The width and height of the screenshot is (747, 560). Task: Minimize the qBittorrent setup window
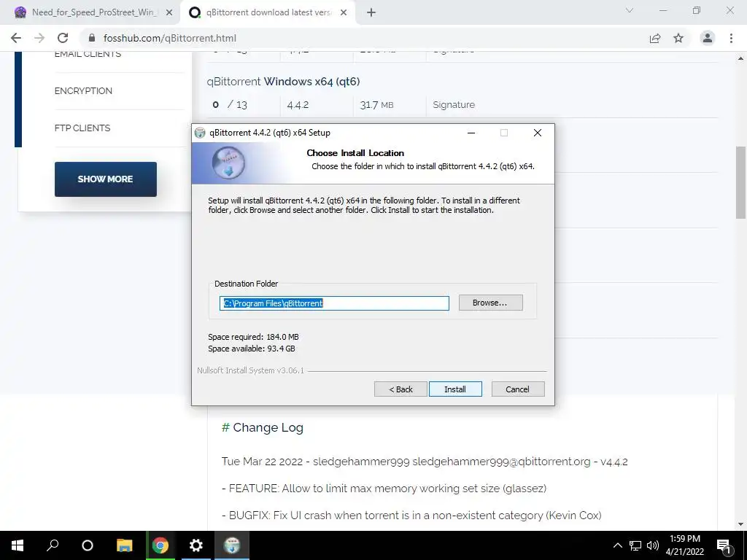tap(471, 133)
